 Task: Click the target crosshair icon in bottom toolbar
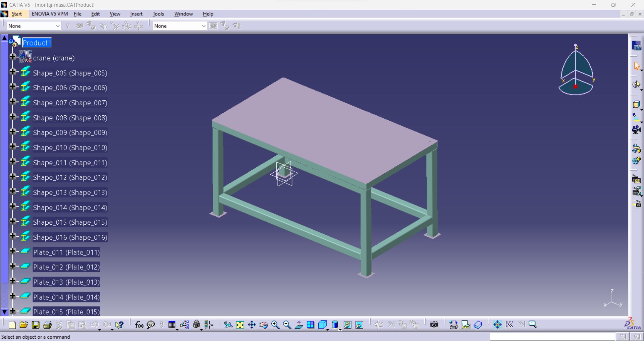click(x=497, y=325)
